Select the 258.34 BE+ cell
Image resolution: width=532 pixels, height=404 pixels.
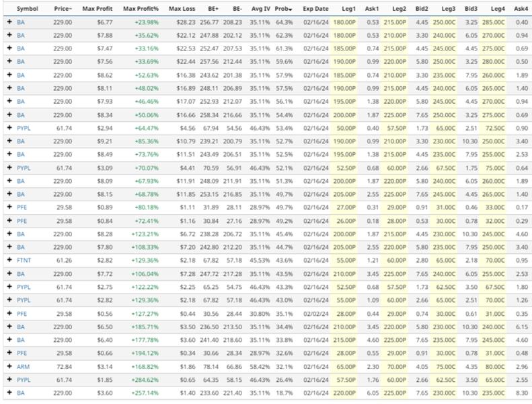[209, 115]
